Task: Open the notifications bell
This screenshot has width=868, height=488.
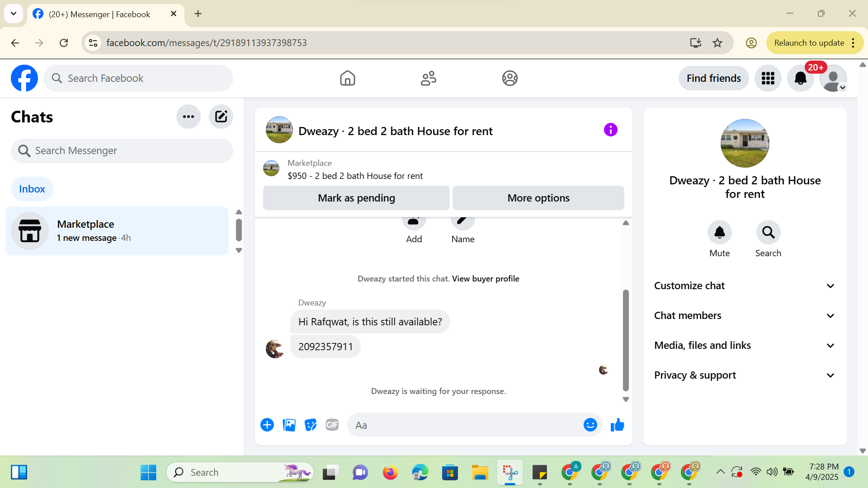Action: [800, 78]
